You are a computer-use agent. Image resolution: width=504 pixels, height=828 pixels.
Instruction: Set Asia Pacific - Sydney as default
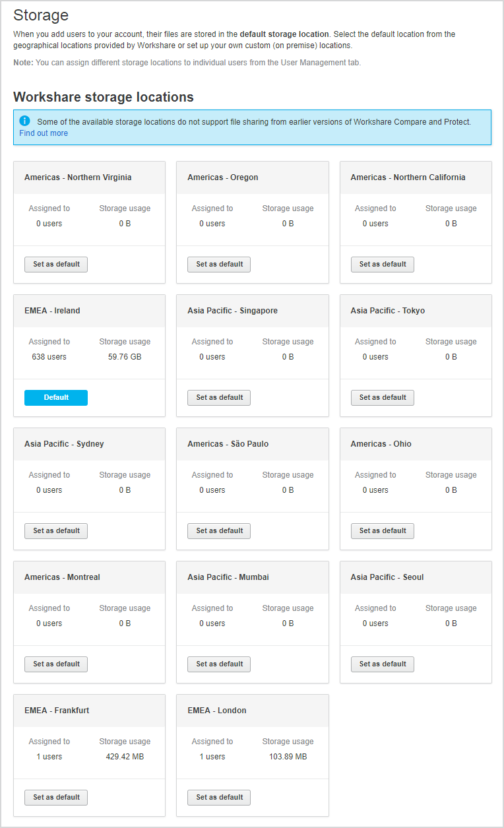(56, 530)
